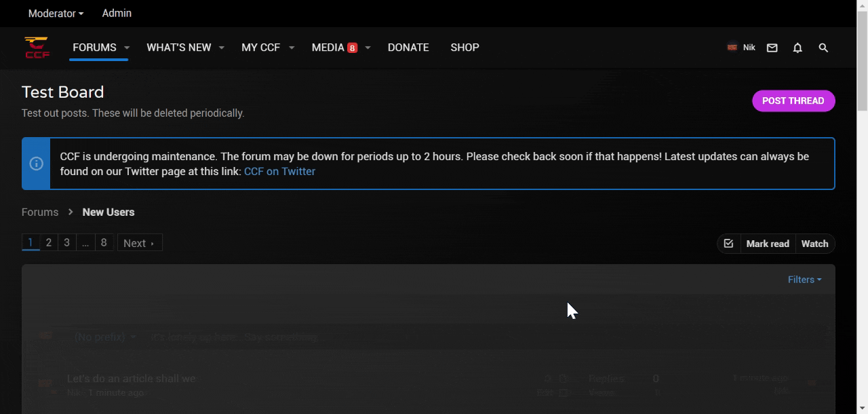This screenshot has width=868, height=414.
Task: Expand the Moderator dropdown menu
Action: click(56, 14)
